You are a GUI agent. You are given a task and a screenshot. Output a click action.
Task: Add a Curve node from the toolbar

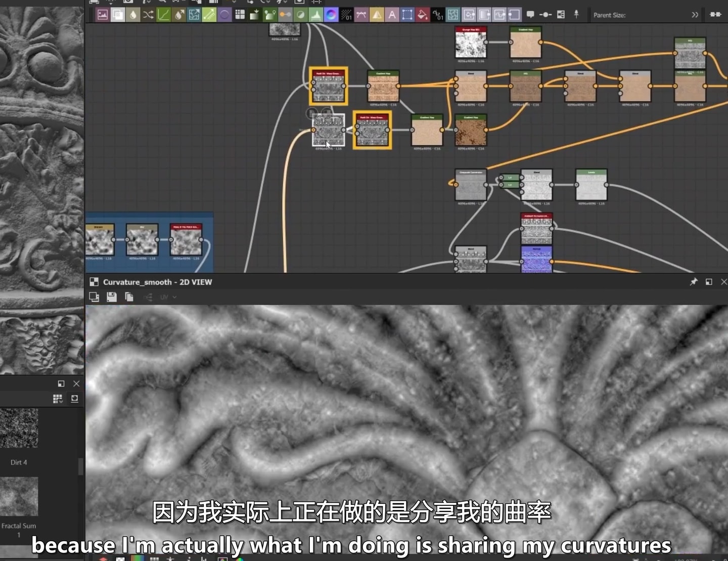pos(163,15)
